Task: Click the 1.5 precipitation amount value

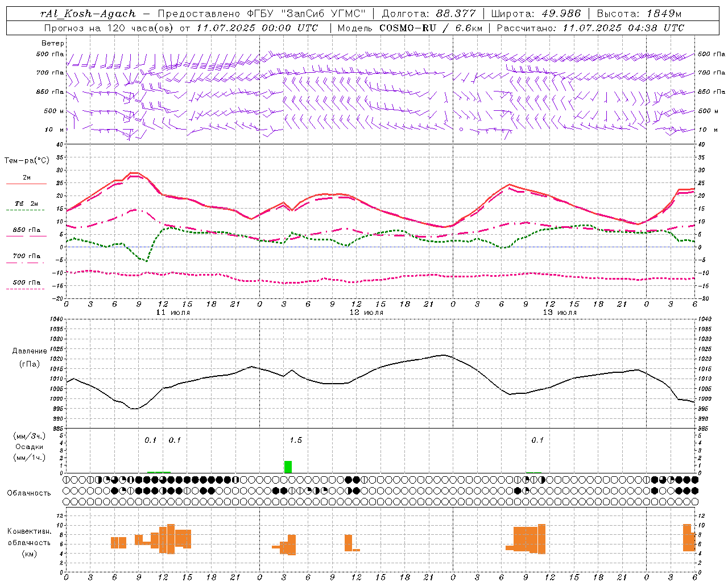Action: (296, 440)
